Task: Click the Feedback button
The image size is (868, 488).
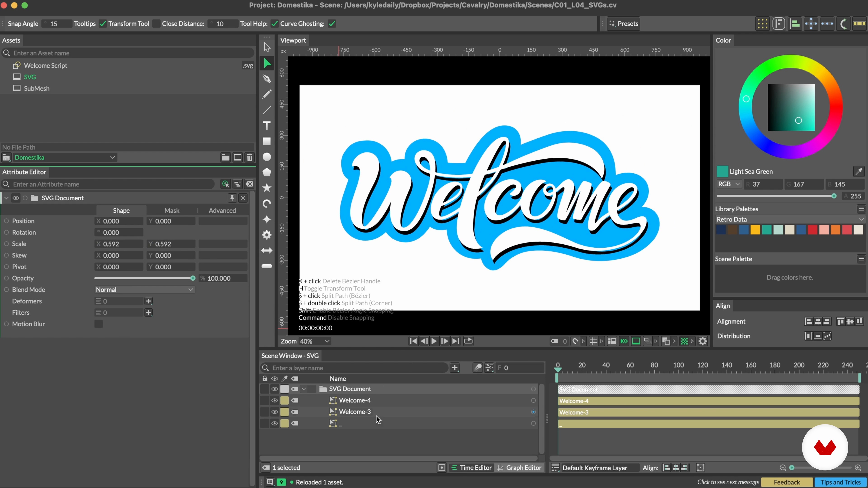Action: [x=787, y=482]
